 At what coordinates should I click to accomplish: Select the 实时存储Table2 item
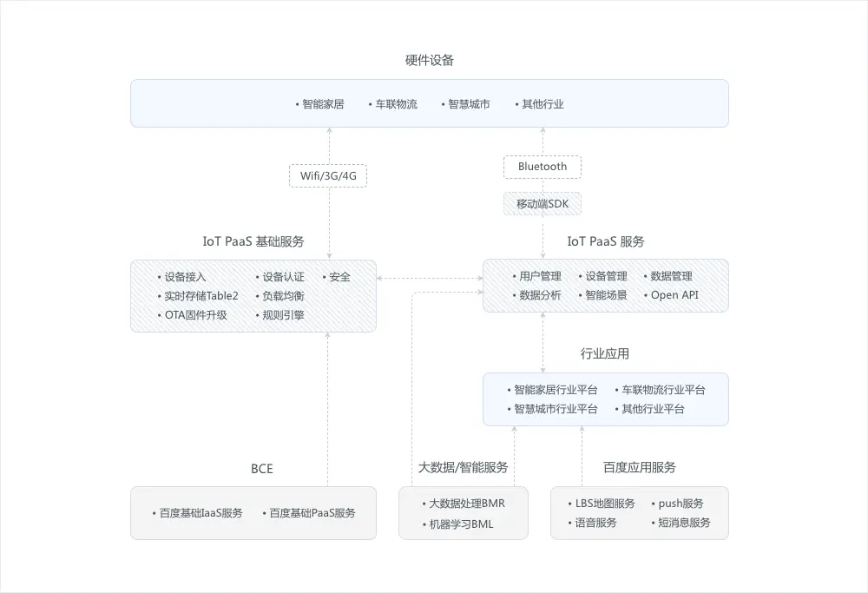point(201,296)
